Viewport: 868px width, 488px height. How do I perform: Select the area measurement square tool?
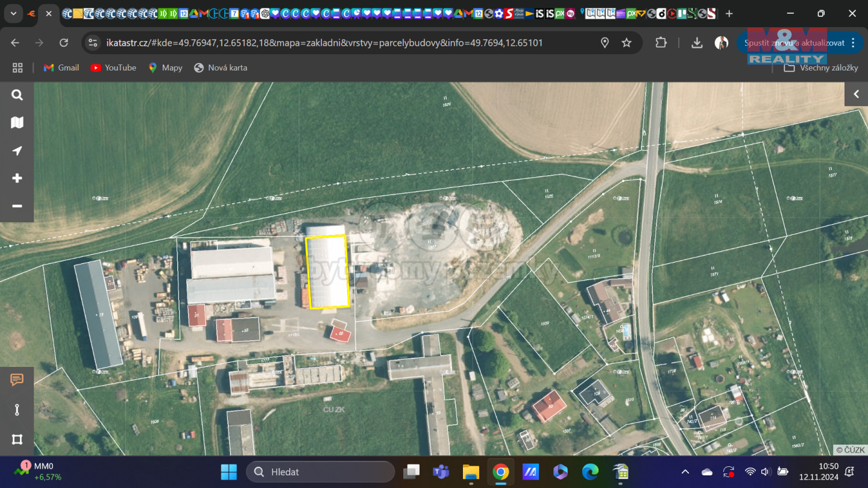[17, 439]
